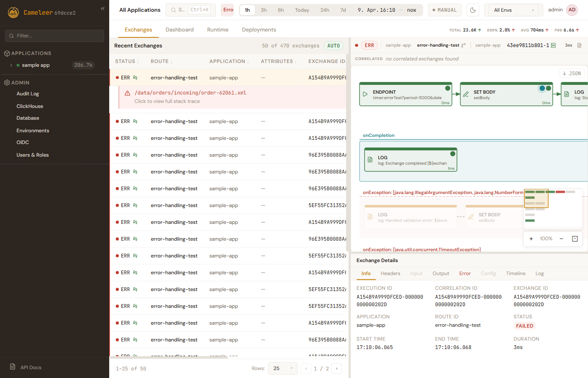Viewport: 588px width, 378px height.
Task: Open the Headers tab in Exchange Details
Action: click(390, 273)
